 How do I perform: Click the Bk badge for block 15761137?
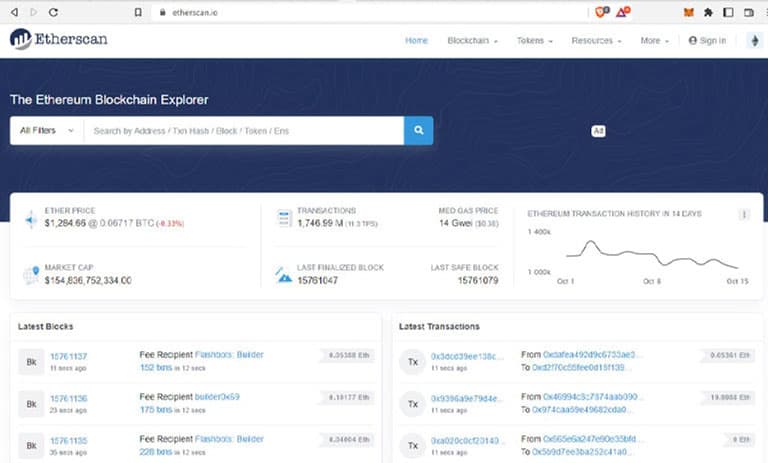pos(31,362)
